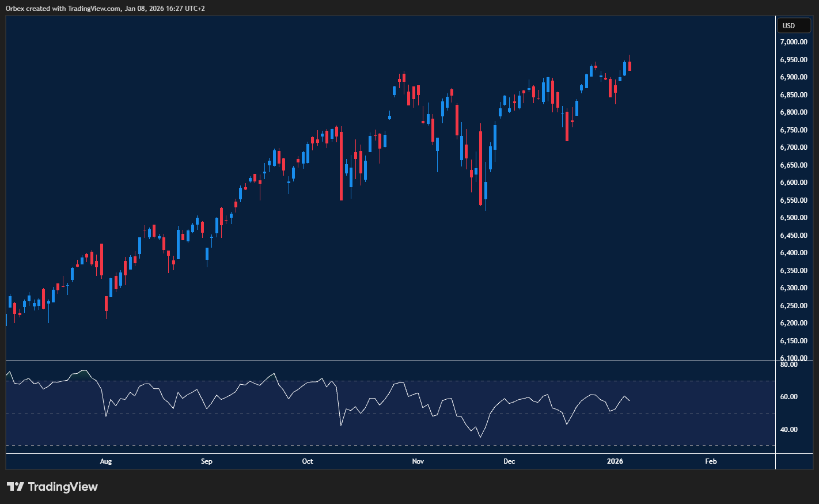Expand the time axis at the 2026 label
The image size is (819, 504).
(x=615, y=461)
